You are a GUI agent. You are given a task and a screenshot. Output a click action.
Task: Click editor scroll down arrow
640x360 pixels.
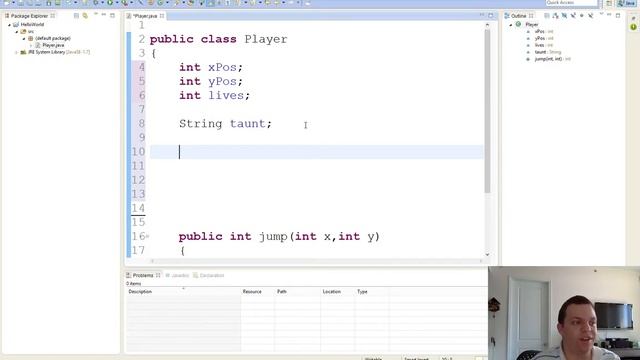487,254
